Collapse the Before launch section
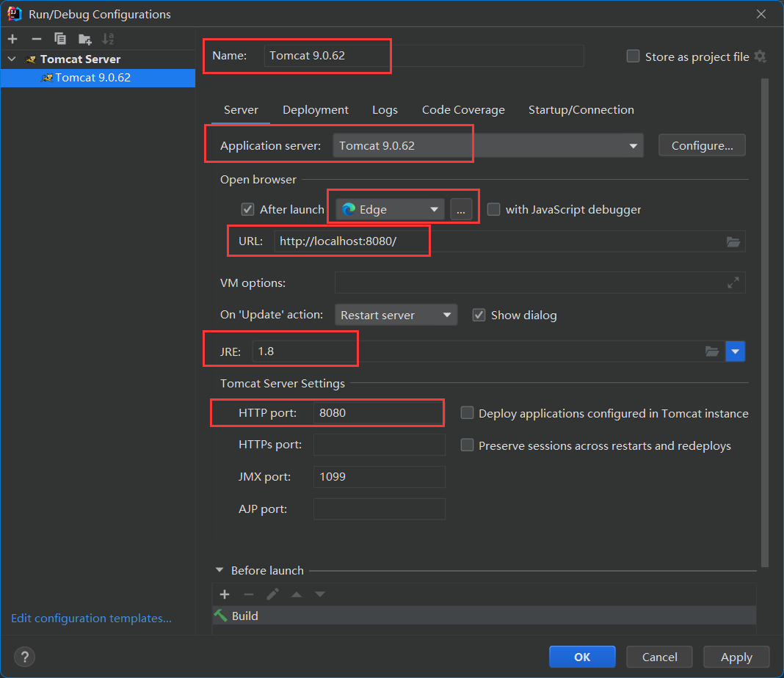Image resolution: width=784 pixels, height=678 pixels. click(x=219, y=570)
